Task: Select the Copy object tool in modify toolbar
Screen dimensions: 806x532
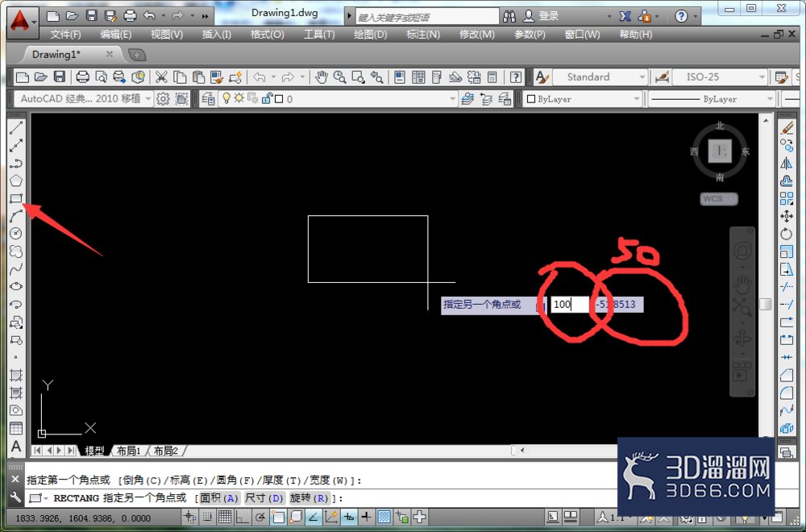Action: pyautogui.click(x=787, y=145)
